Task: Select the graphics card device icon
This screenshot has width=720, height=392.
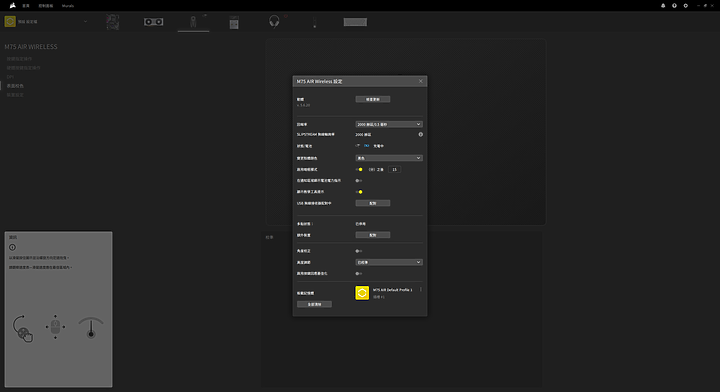Action: pos(153,22)
